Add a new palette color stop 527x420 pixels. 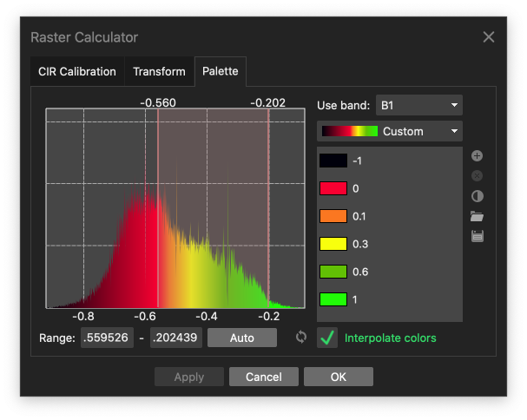click(x=477, y=156)
